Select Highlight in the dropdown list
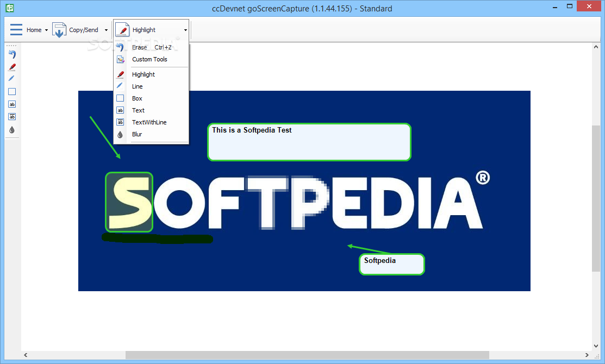The height and width of the screenshot is (364, 605). (x=151, y=74)
